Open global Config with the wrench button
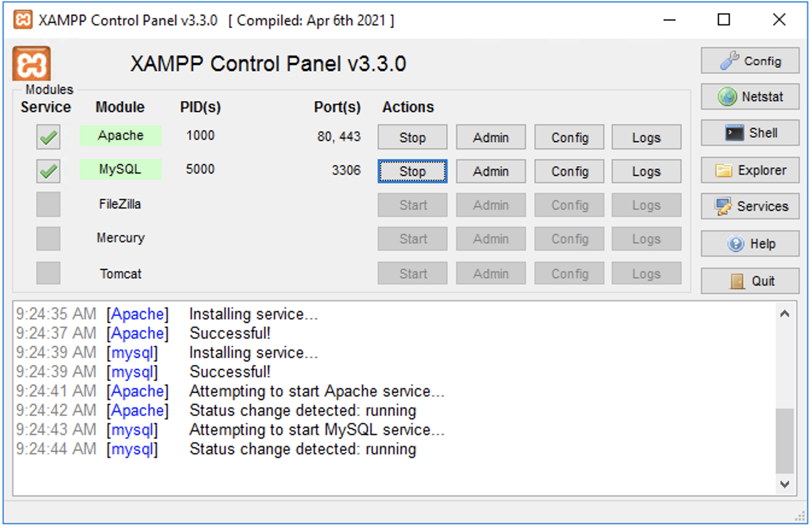The image size is (812, 528). pos(750,61)
